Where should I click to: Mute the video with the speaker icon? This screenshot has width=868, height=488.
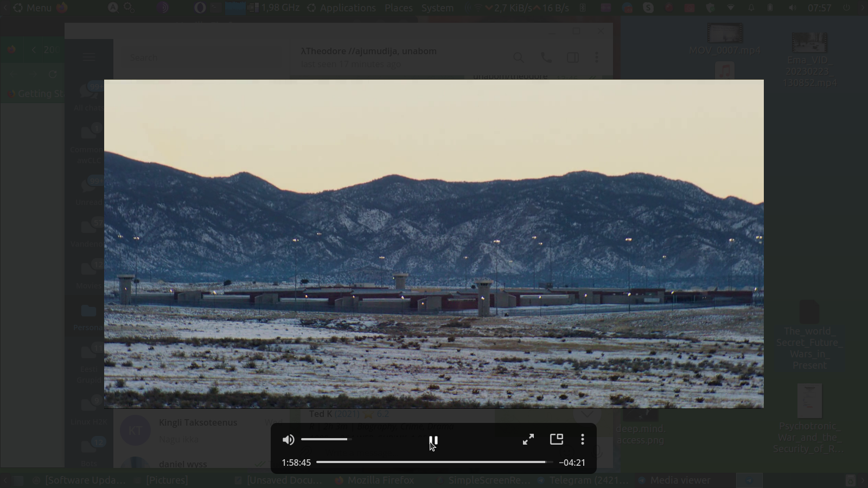(x=289, y=440)
